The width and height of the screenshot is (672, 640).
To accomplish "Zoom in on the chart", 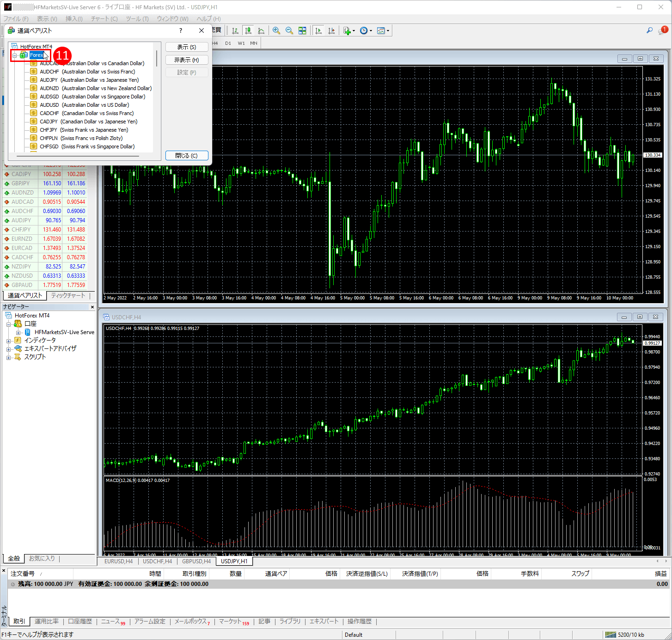I will (x=276, y=30).
